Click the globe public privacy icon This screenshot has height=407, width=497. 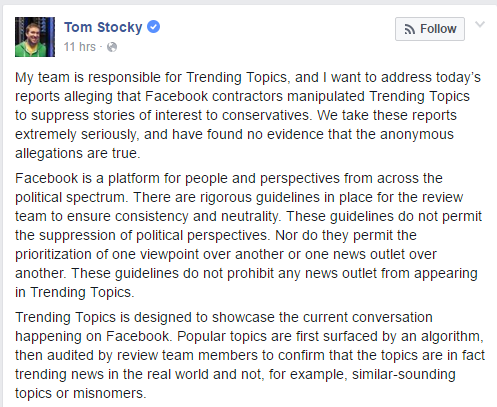click(x=112, y=47)
